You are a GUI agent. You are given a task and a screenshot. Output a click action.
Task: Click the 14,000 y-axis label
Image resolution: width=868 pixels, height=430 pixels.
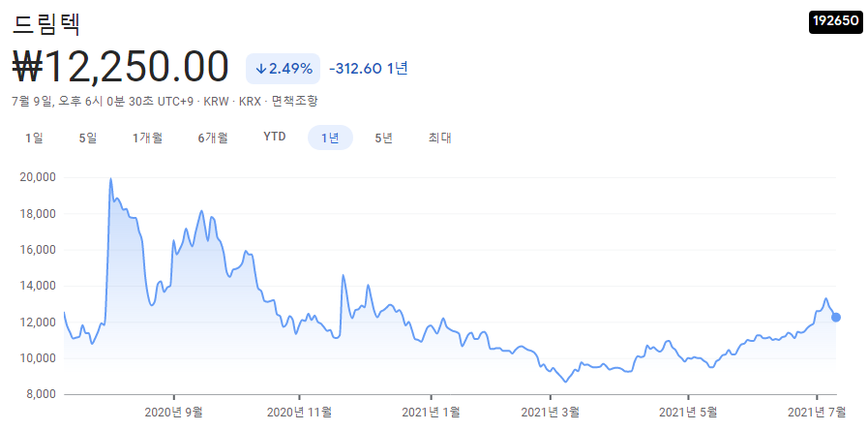pyautogui.click(x=37, y=286)
